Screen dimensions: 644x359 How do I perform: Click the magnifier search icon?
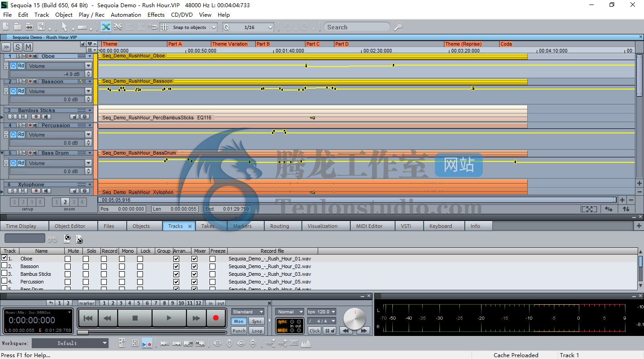click(398, 27)
